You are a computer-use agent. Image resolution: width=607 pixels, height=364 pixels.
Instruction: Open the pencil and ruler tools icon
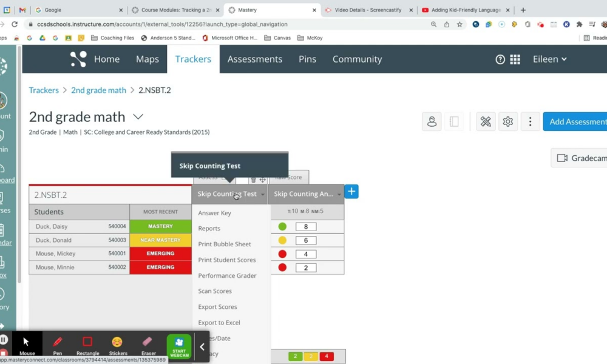point(486,121)
